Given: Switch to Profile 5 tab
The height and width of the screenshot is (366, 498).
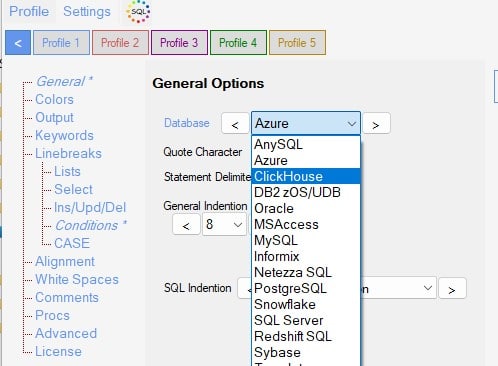Looking at the screenshot, I should pyautogui.click(x=297, y=43).
